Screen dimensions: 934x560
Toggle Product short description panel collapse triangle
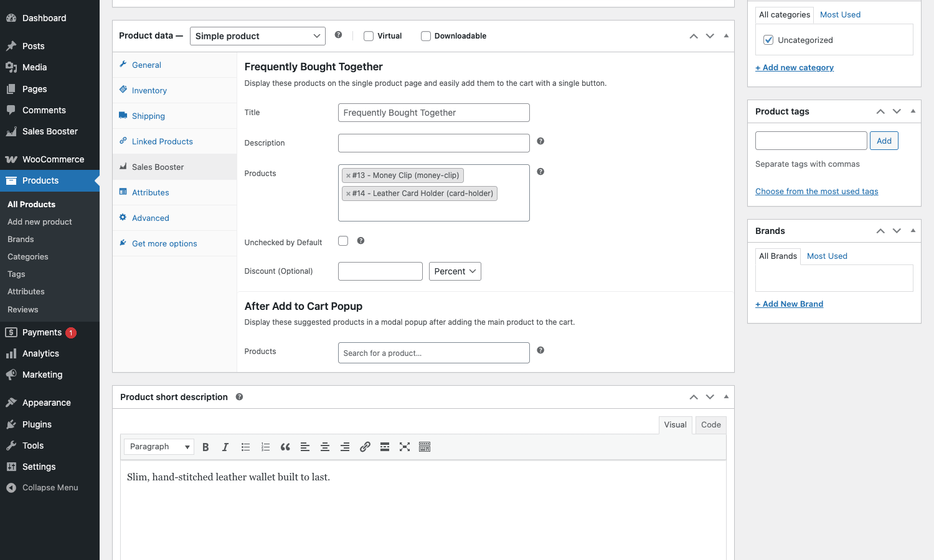tap(726, 397)
